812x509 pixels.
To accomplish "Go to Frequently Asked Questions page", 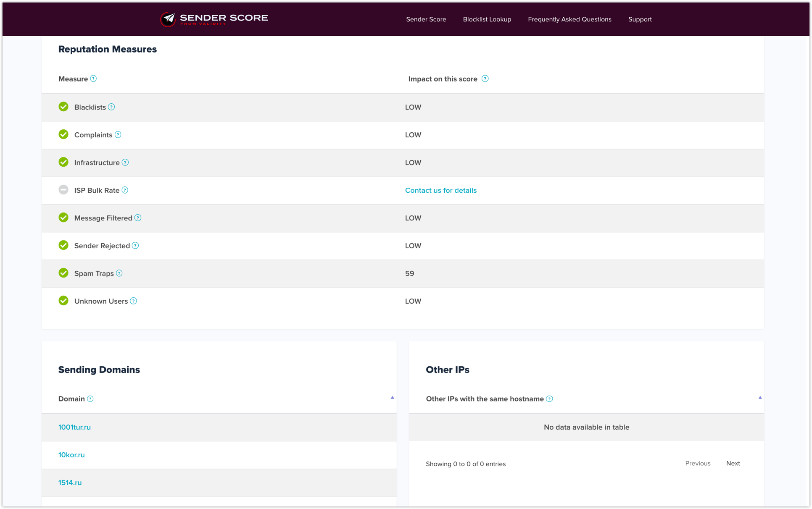I will pyautogui.click(x=569, y=19).
